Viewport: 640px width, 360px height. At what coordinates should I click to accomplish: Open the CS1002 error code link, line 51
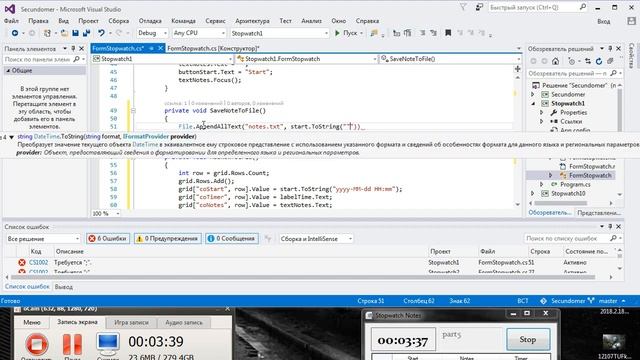tap(38, 262)
